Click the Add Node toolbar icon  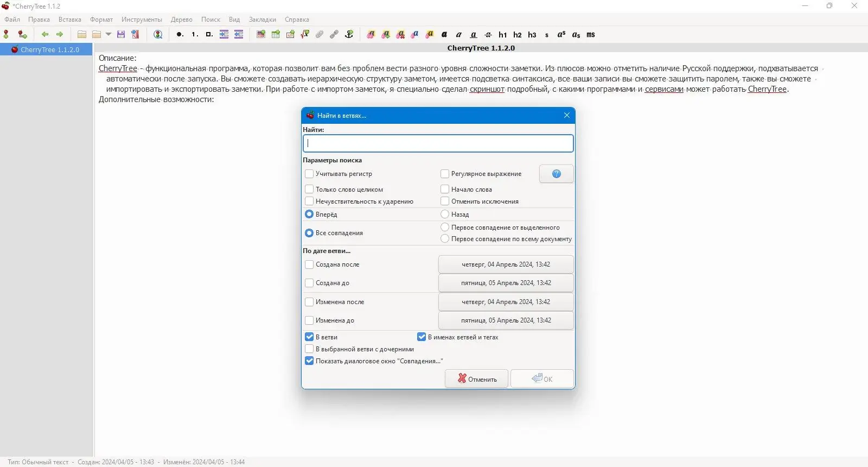tap(7, 34)
